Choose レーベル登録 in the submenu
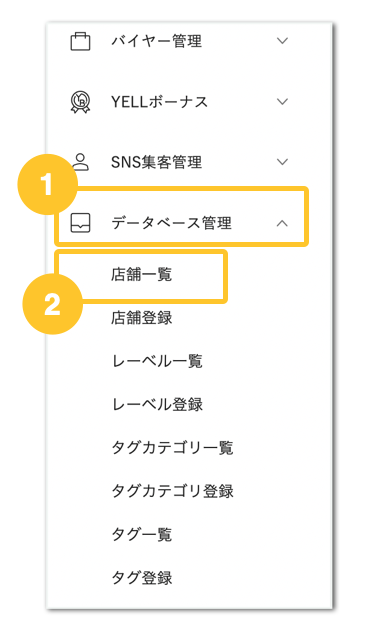This screenshot has height=634, width=376. pos(157,404)
